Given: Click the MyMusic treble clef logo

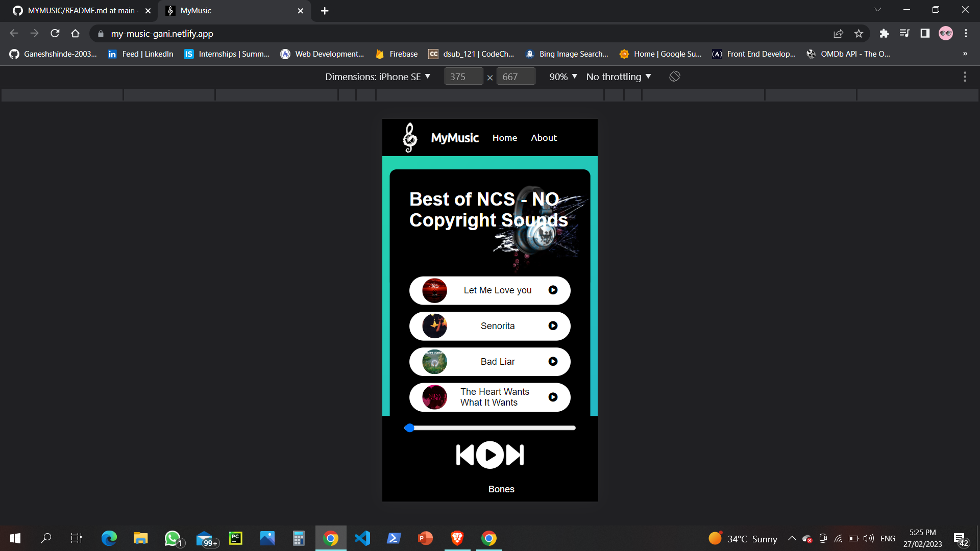Looking at the screenshot, I should 410,138.
